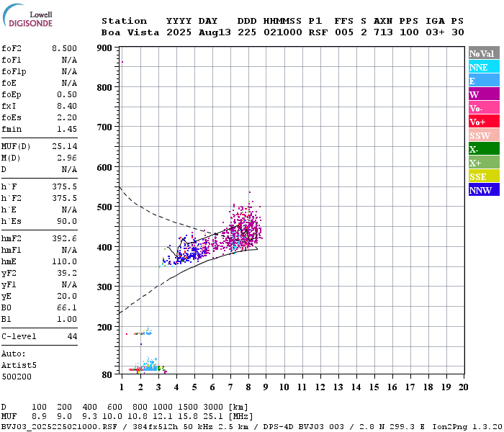
Task: Click the year 2025 in header
Action: (179, 32)
